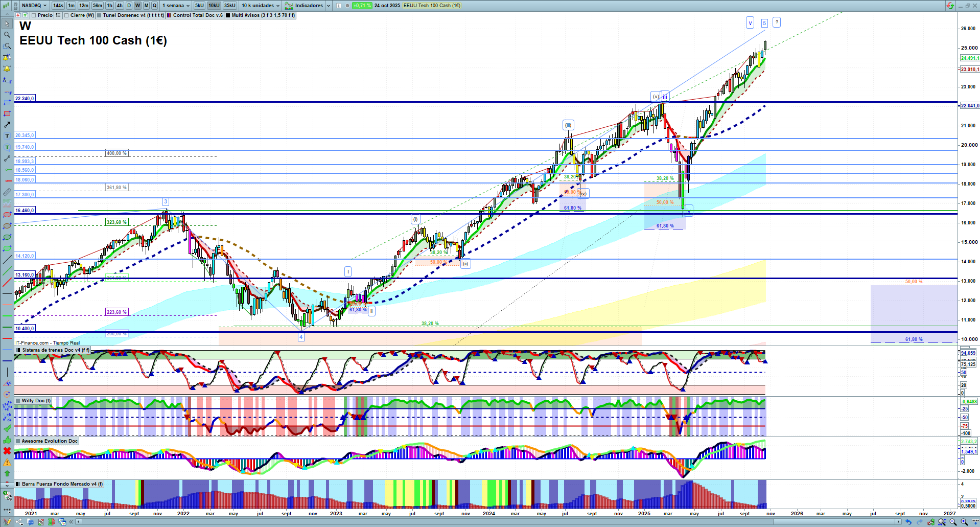Select the text box tool
Viewport: 980px width, 527px height.
(7, 136)
